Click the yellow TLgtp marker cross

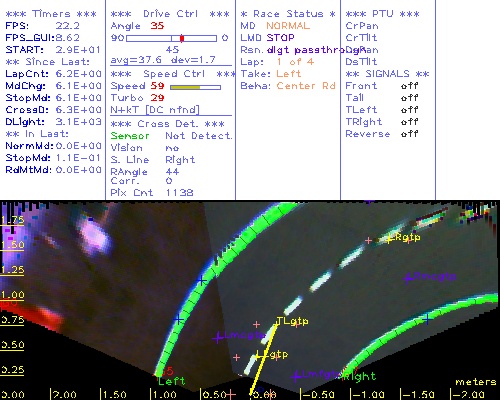[278, 322]
